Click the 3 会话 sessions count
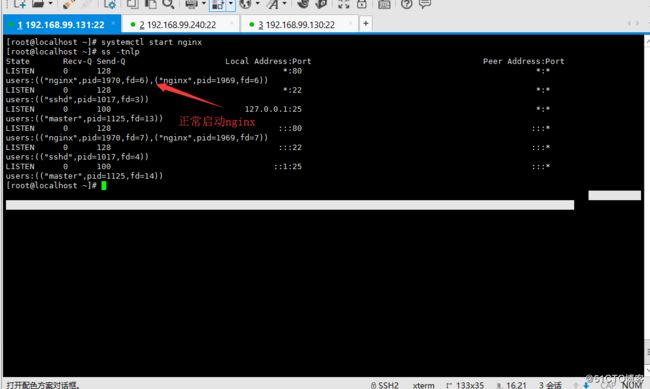Image resolution: width=650 pixels, height=389 pixels. tap(550, 385)
